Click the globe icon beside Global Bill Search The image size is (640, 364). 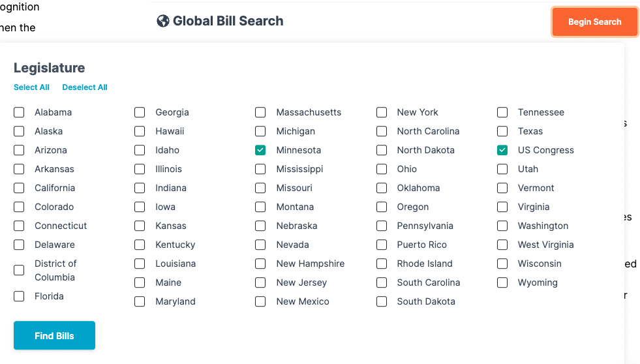point(163,21)
